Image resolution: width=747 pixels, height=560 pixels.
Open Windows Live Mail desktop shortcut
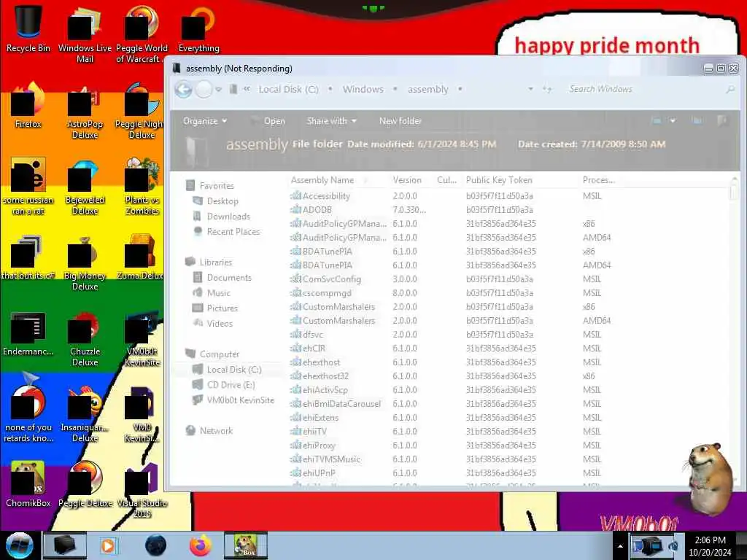click(x=85, y=34)
